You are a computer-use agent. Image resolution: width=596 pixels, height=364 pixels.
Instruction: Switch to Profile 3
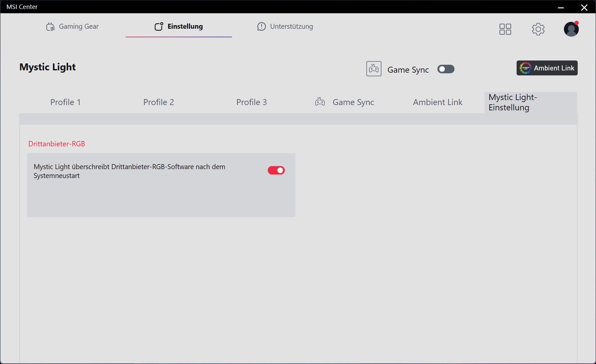[x=251, y=102]
